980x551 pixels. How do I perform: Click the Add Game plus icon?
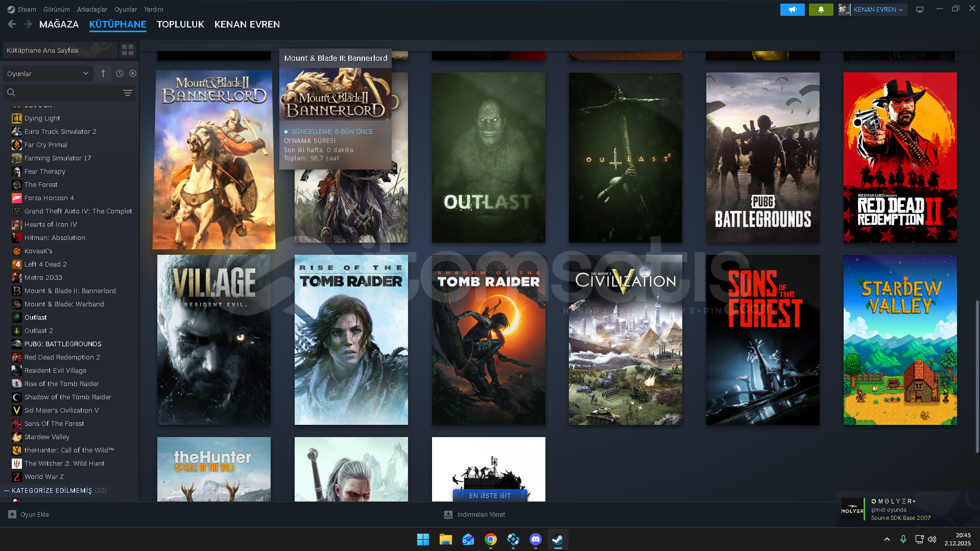click(x=12, y=514)
